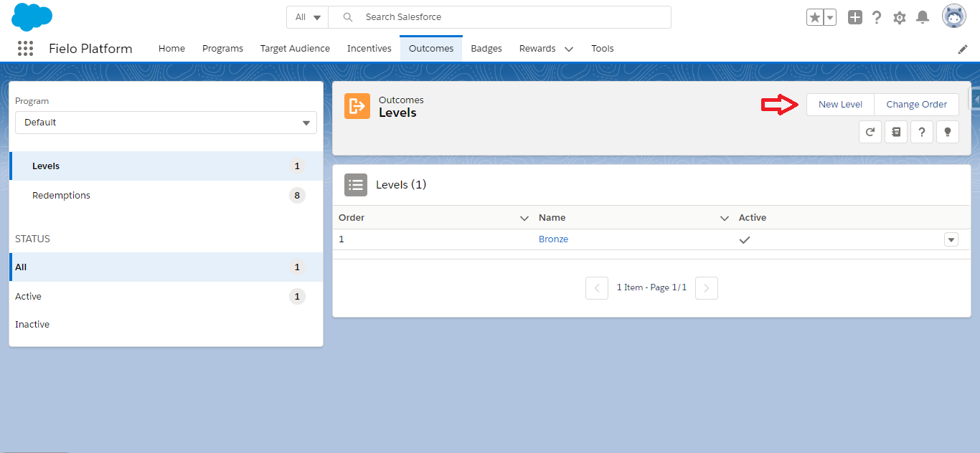Click the next page arrow button

click(x=707, y=288)
